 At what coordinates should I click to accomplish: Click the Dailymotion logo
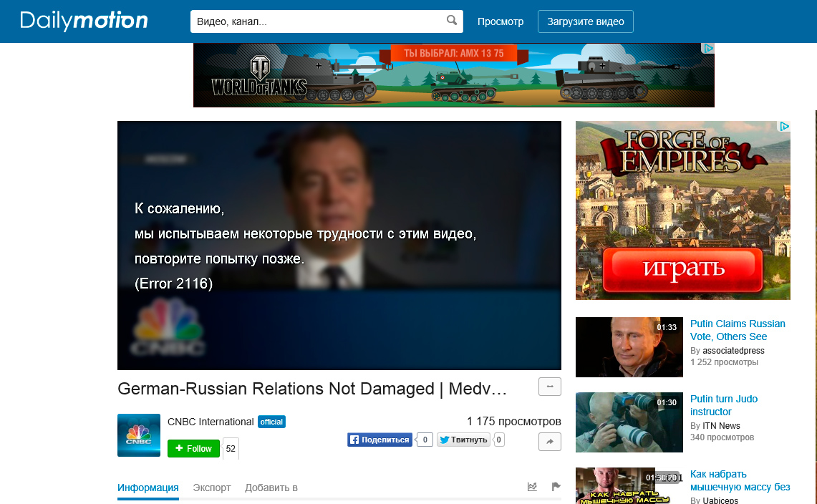pos(84,21)
